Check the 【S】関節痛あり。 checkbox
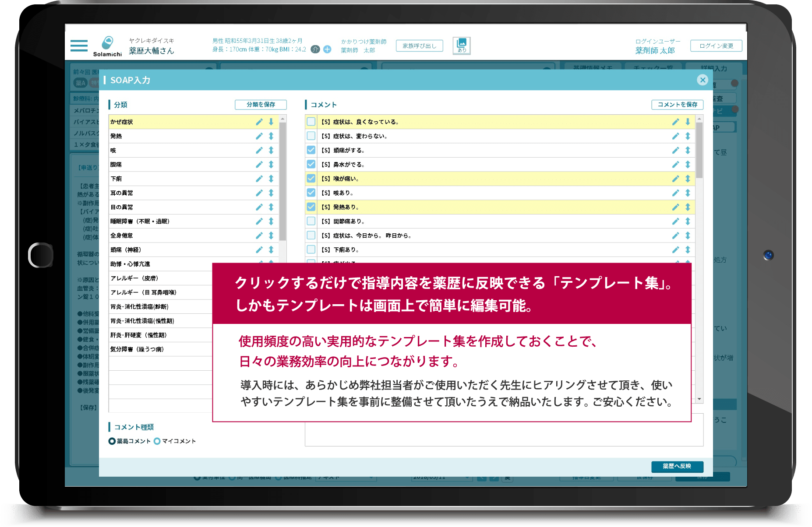 (x=311, y=221)
